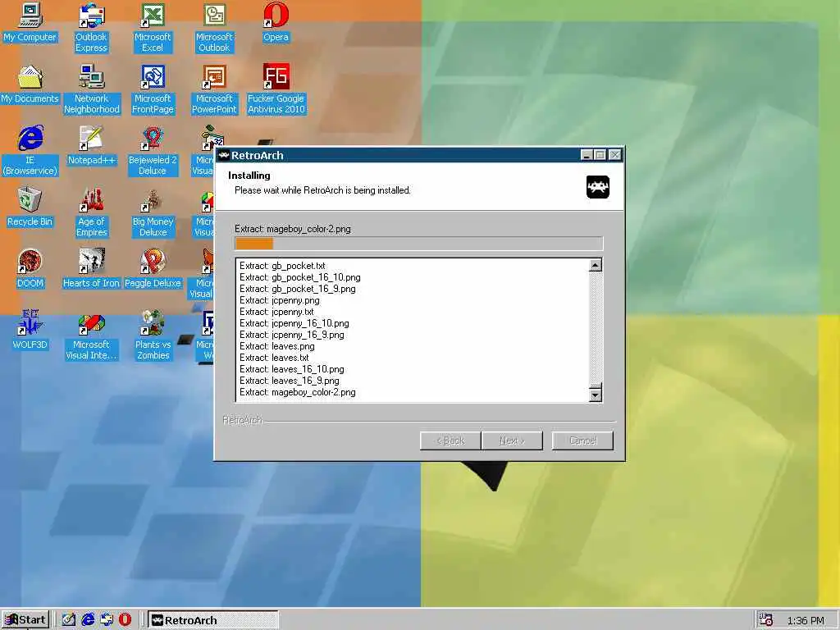This screenshot has width=840, height=630.
Task: Click scroll down arrow in extract log
Action: click(x=596, y=395)
